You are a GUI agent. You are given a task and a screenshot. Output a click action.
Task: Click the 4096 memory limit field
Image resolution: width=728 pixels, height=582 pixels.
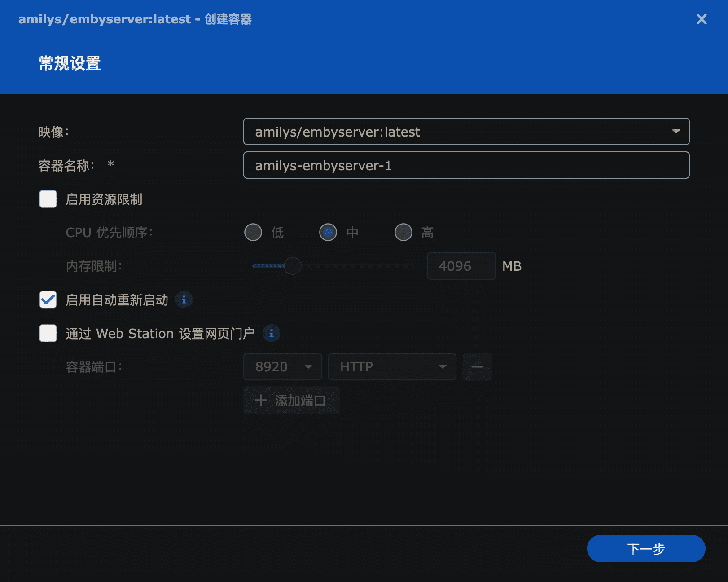[461, 266]
